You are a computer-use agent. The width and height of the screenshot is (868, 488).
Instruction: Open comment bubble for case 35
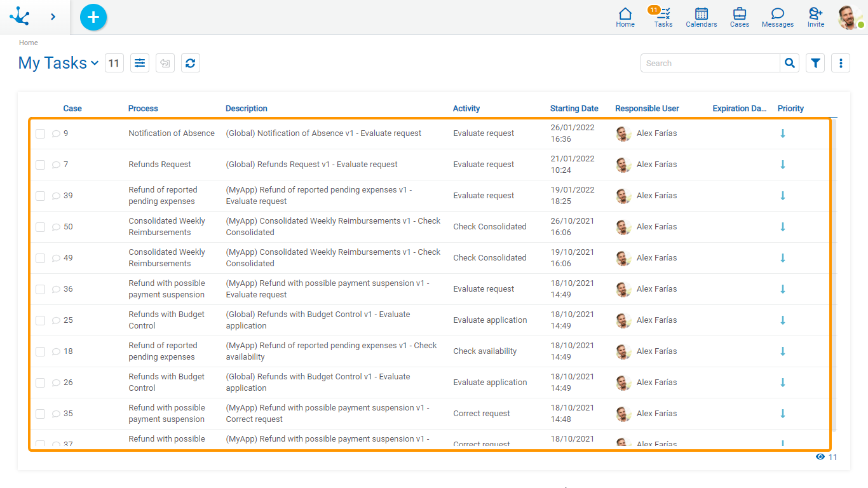56,414
